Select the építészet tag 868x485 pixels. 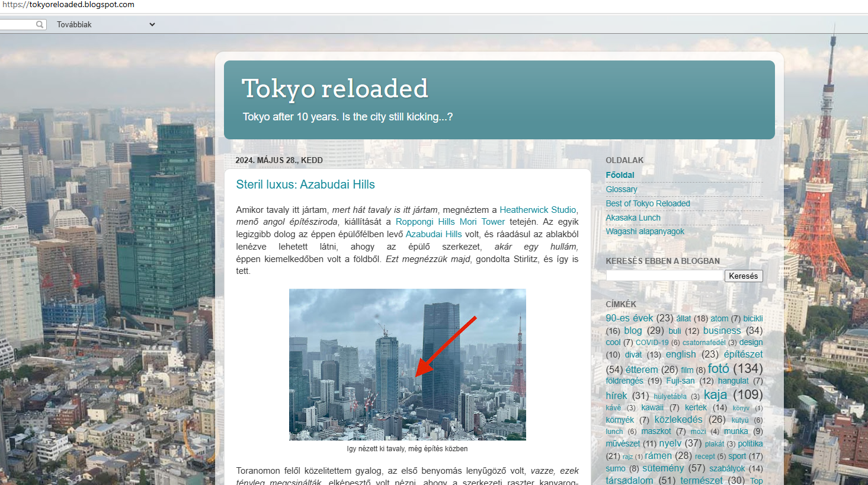743,354
